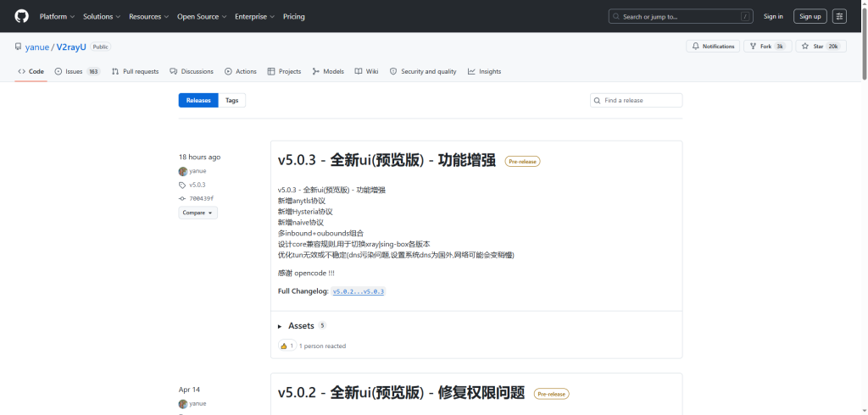Click the '新增anytls协议' line

pyautogui.click(x=302, y=201)
